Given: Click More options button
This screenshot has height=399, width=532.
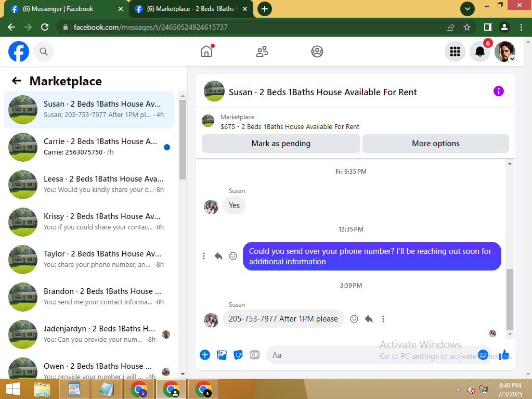Looking at the screenshot, I should [x=436, y=144].
